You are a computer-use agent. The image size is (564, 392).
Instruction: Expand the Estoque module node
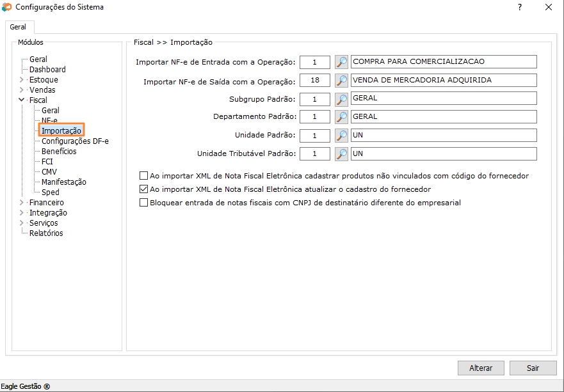tap(22, 80)
